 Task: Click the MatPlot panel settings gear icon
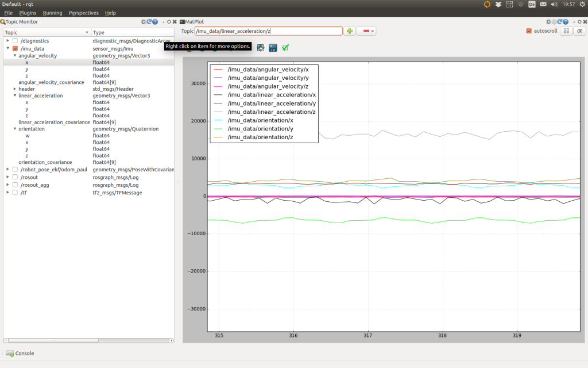coord(554,22)
